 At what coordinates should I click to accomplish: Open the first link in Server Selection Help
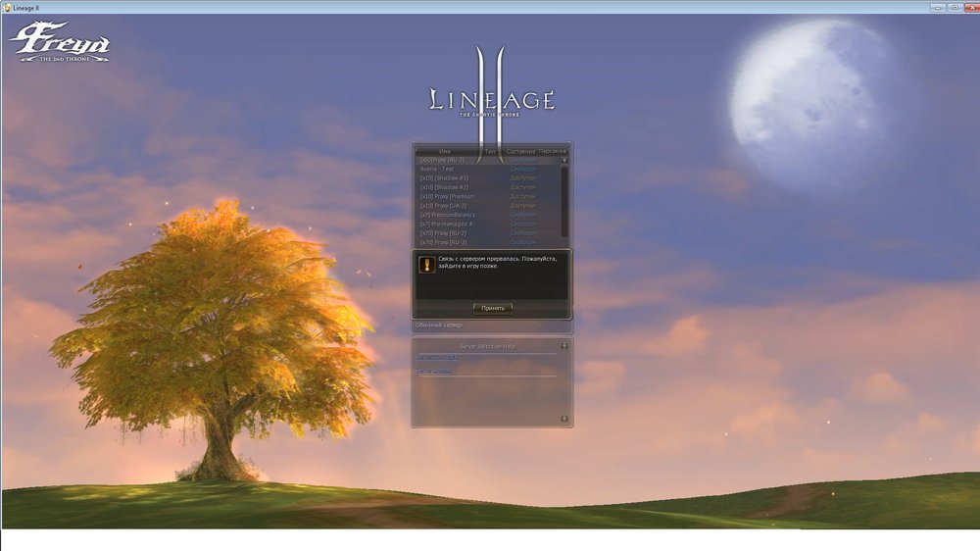pyautogui.click(x=437, y=358)
